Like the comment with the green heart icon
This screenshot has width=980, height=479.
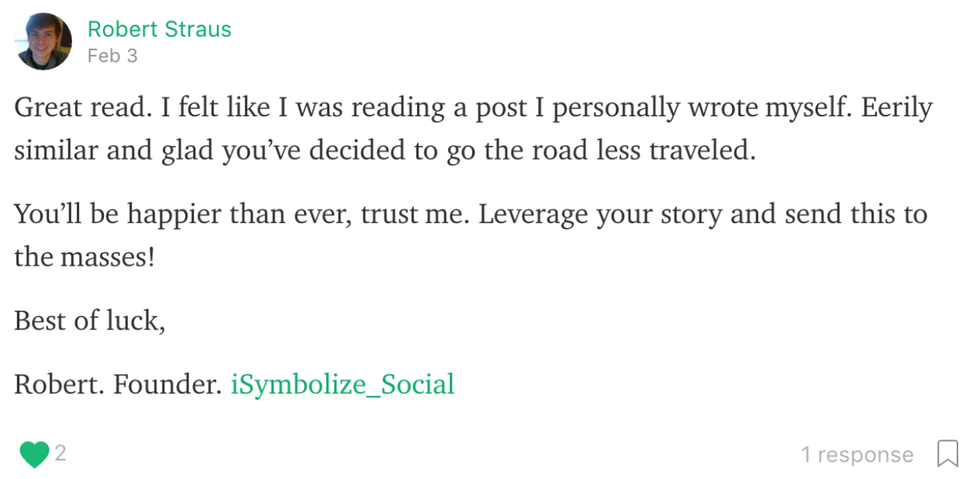click(34, 454)
